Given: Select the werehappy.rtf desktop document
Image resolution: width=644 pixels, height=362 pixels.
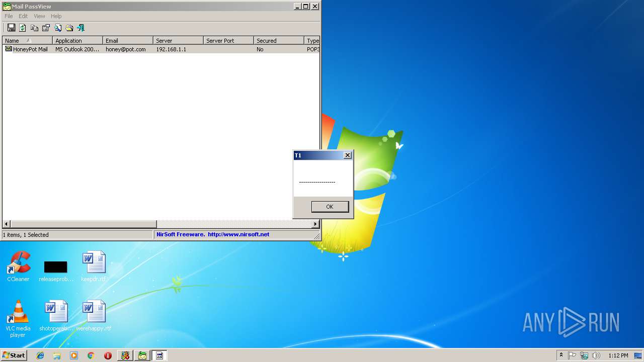Looking at the screenshot, I should (x=94, y=316).
